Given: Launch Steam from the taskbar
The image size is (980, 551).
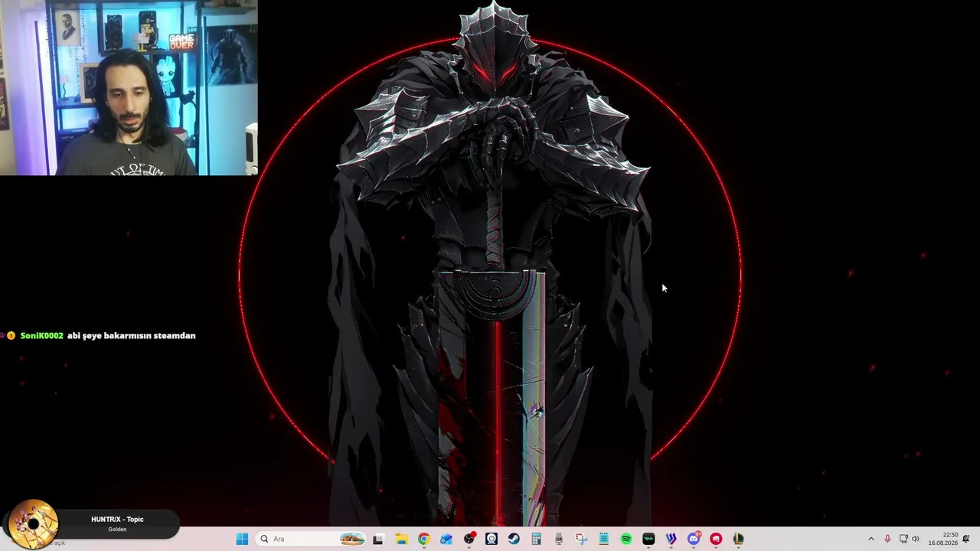Looking at the screenshot, I should tap(514, 539).
